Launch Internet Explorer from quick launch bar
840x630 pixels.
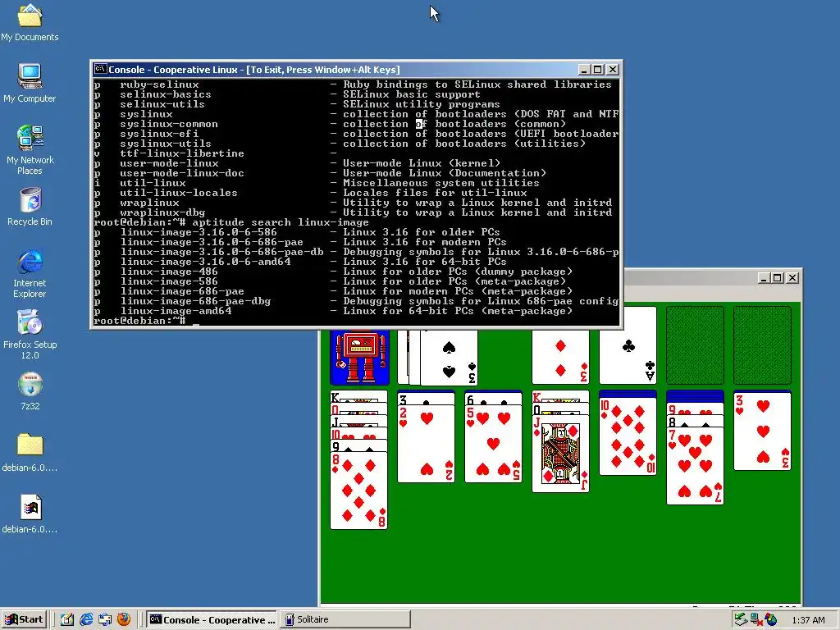point(85,620)
